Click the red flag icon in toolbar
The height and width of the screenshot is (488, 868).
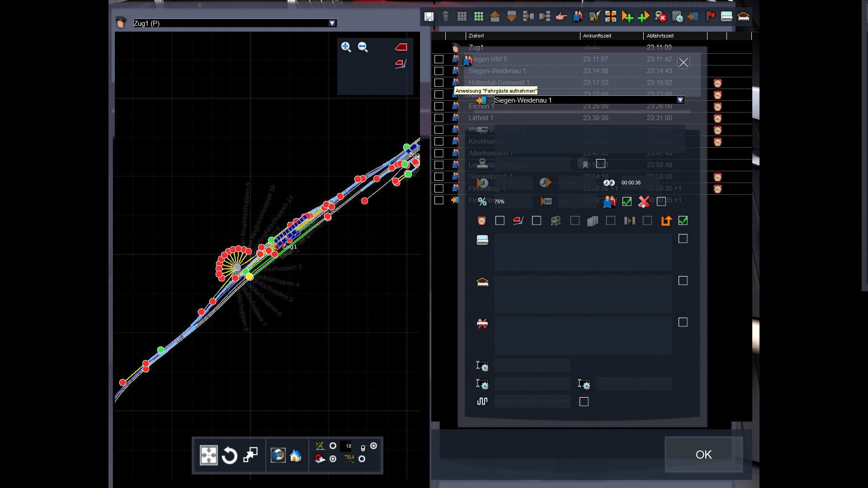pos(710,17)
